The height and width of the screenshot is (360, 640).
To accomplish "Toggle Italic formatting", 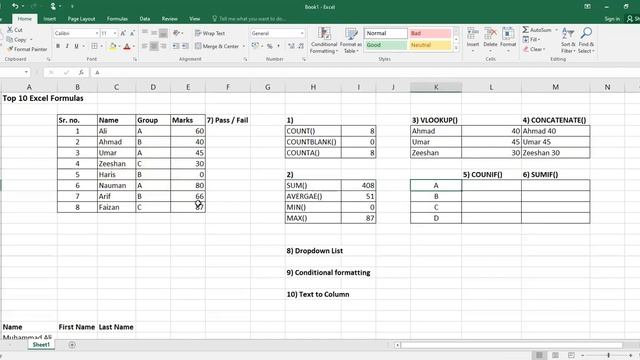I will click(67, 46).
